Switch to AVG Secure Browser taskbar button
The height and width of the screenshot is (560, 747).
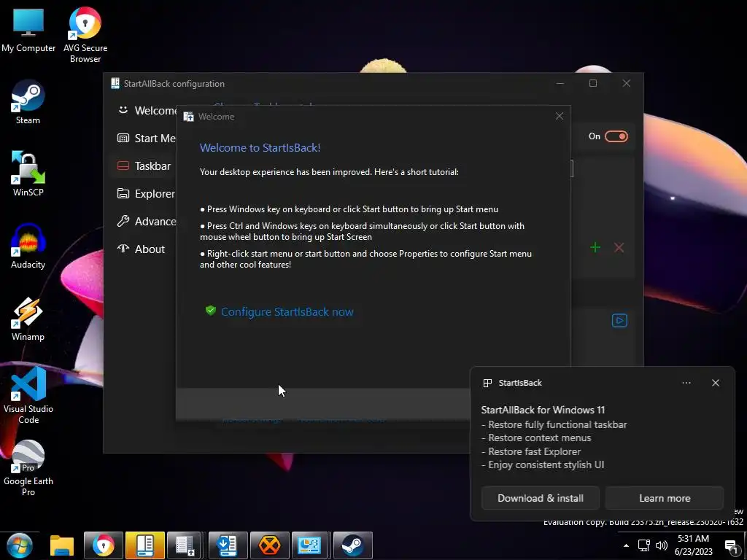(x=104, y=545)
